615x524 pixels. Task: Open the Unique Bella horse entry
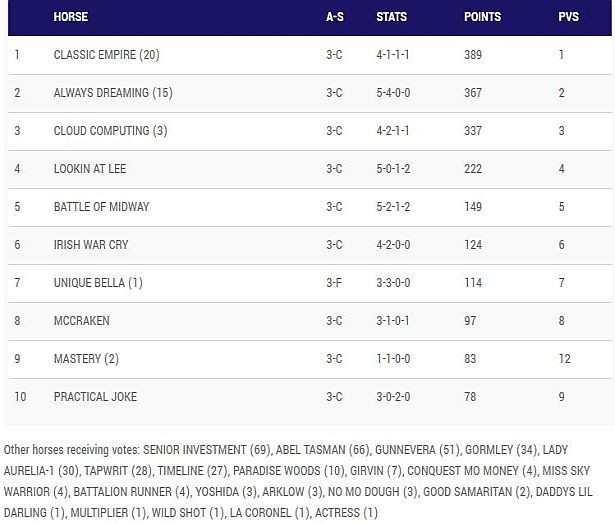pyautogui.click(x=98, y=283)
